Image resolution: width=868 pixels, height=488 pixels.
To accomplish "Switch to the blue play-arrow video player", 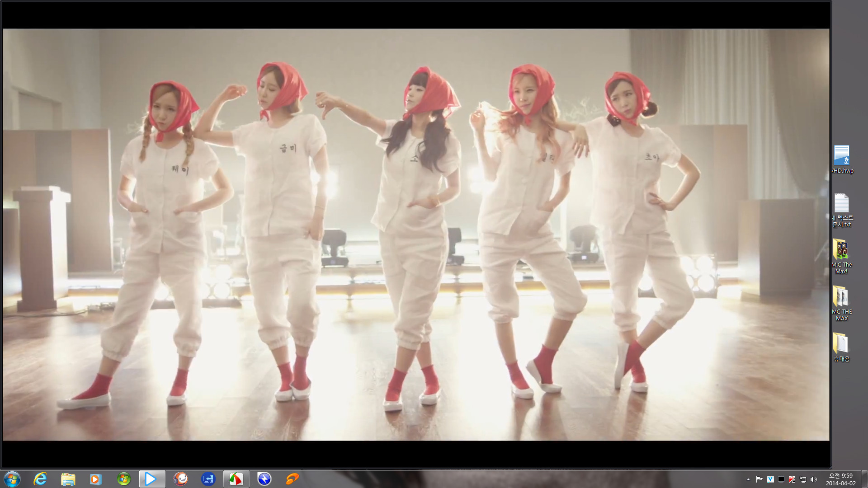I will 152,479.
